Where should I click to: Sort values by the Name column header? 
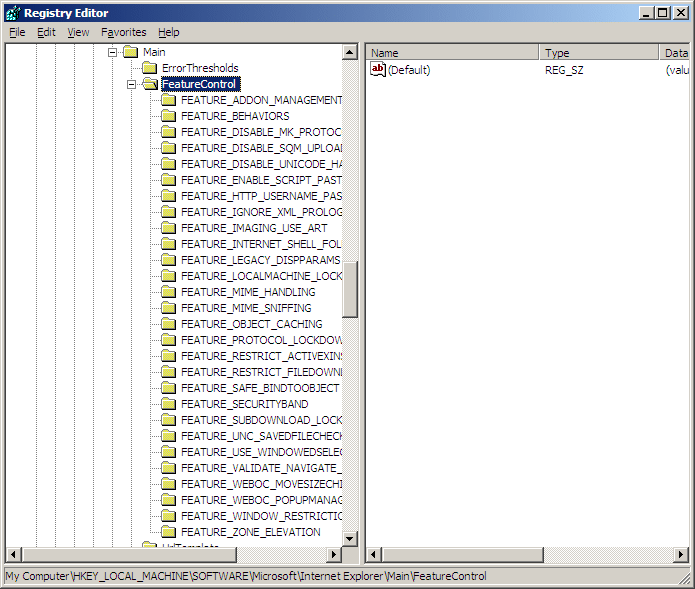(x=453, y=53)
